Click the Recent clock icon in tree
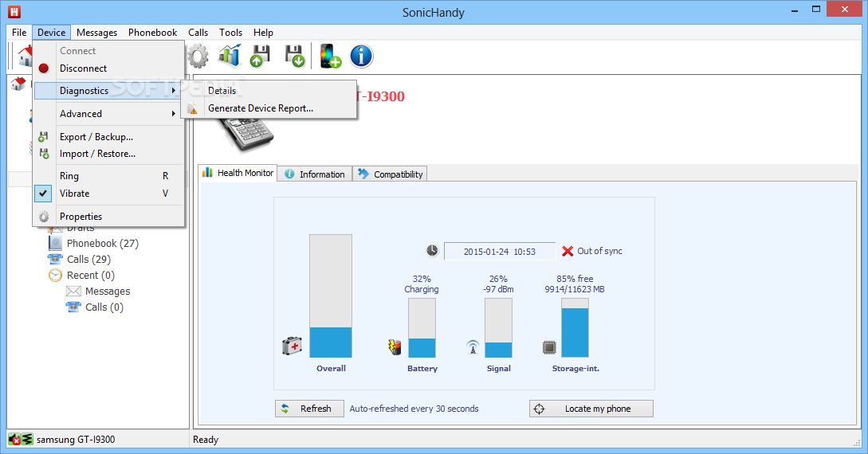This screenshot has height=454, width=868. [55, 275]
